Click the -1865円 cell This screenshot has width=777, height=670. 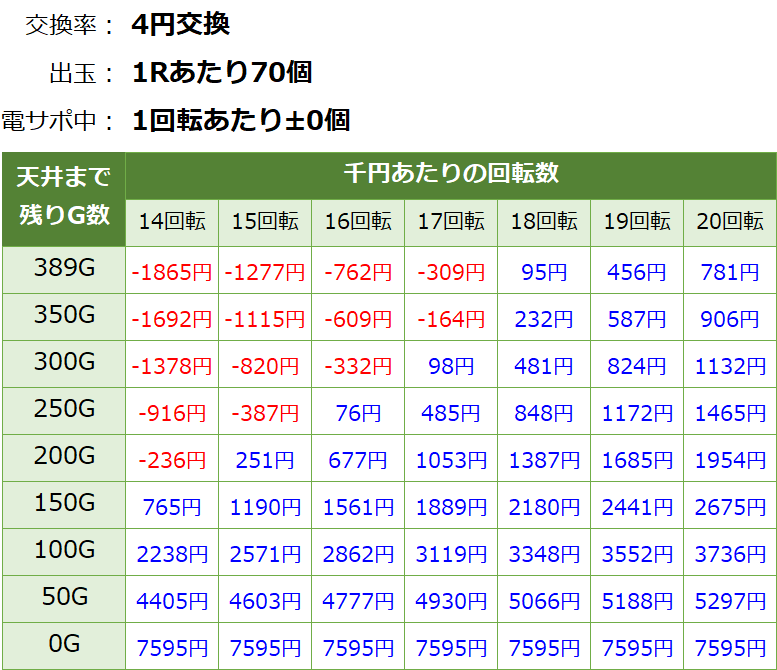tap(172, 270)
